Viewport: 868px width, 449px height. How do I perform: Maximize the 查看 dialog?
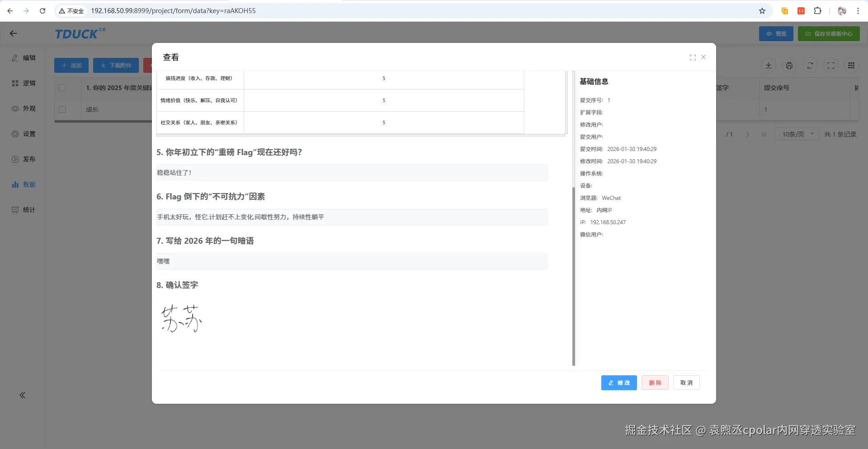pos(693,57)
